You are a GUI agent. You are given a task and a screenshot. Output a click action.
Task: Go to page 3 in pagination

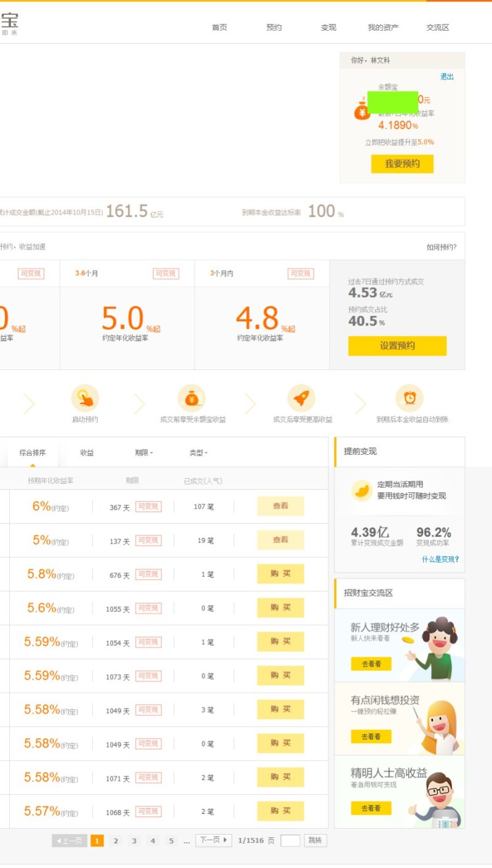coord(134,840)
